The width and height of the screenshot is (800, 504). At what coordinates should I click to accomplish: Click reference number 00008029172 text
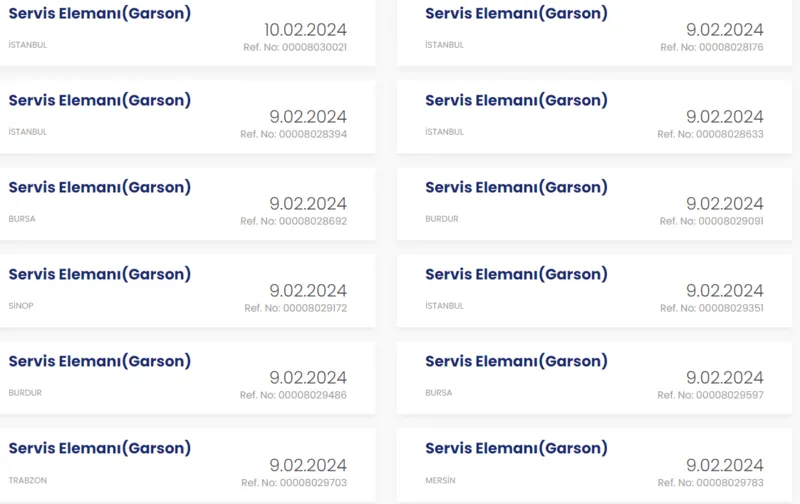[296, 308]
